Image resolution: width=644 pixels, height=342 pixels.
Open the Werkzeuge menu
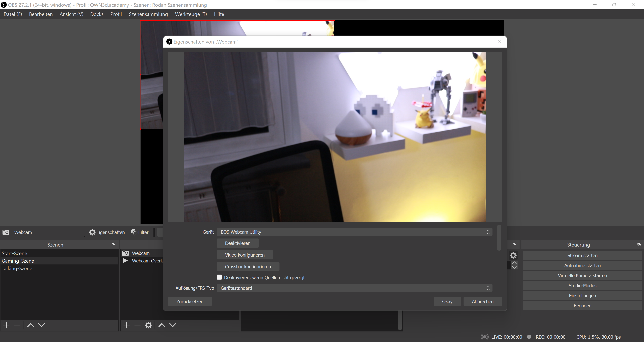191,14
